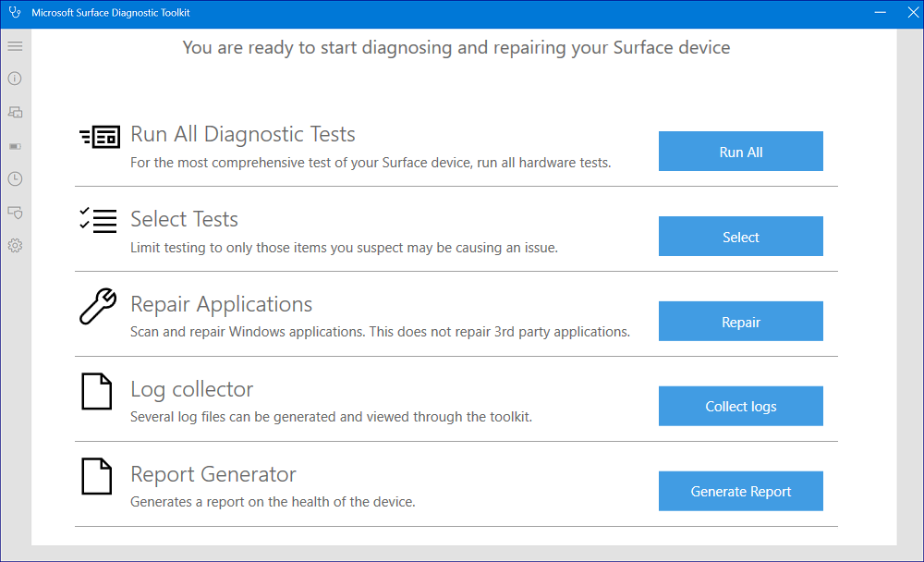Click the Repair Applications heading text

click(x=222, y=304)
